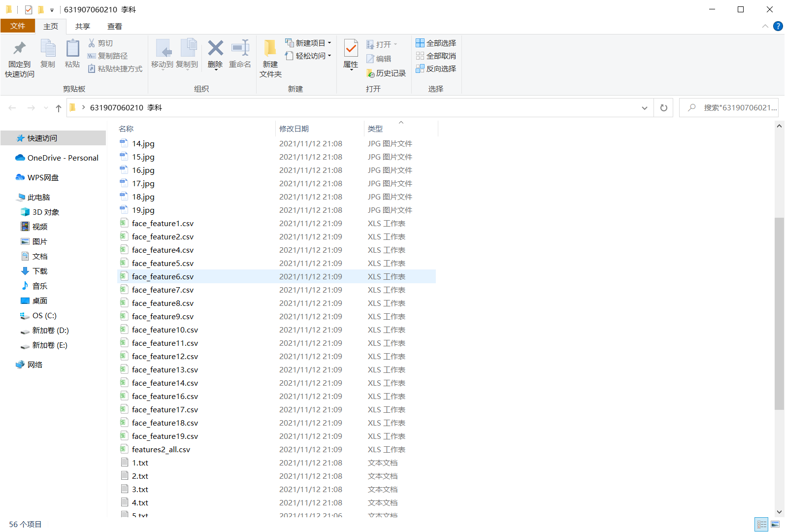Click the Quick Access Toolbar properties checkmark
This screenshot has width=785, height=532.
tap(29, 10)
